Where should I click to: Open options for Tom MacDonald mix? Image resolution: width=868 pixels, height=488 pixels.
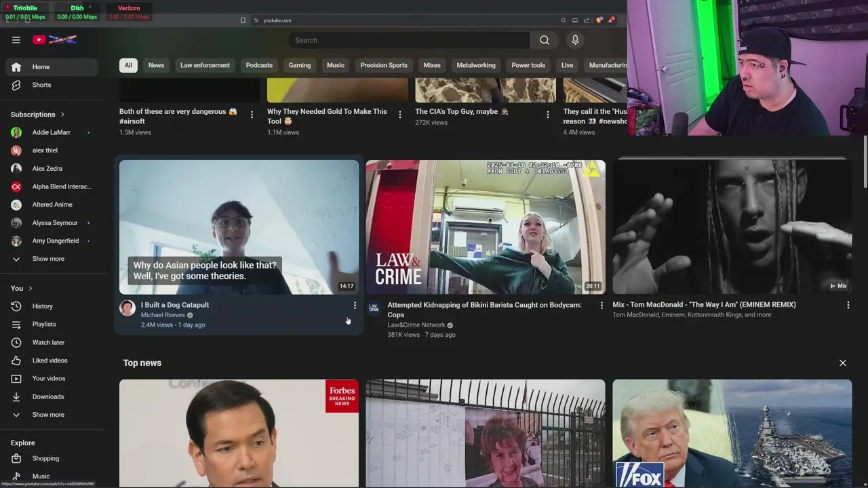point(848,306)
